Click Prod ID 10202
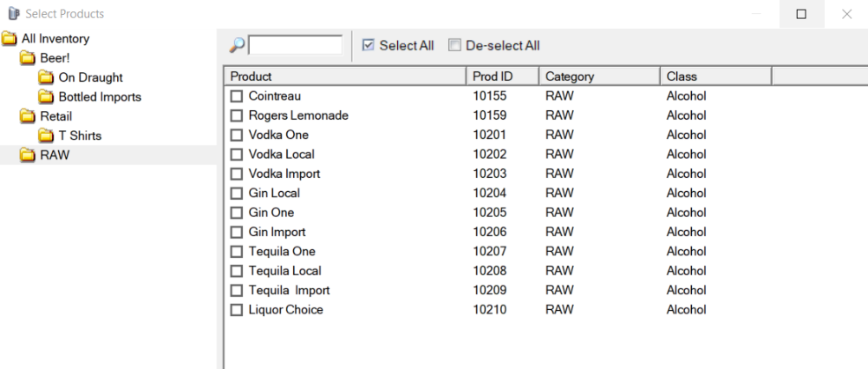The image size is (868, 369). pyautogui.click(x=489, y=155)
